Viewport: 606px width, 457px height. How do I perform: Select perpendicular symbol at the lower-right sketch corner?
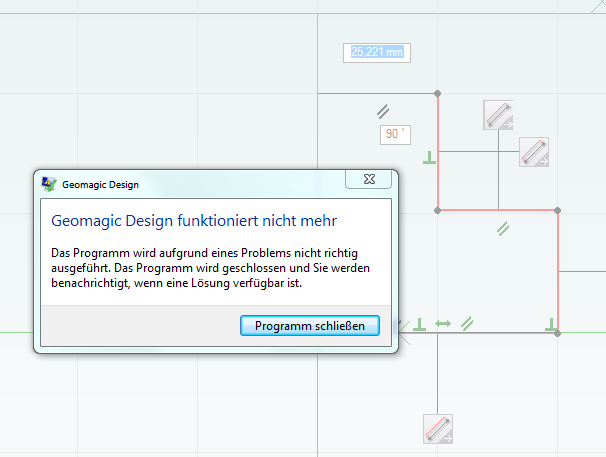(x=551, y=324)
